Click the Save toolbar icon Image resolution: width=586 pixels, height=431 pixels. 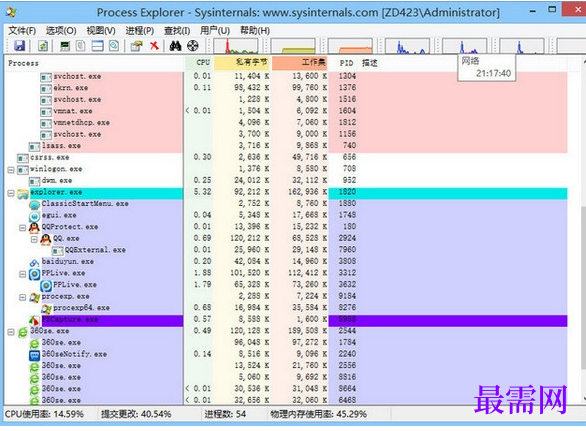[x=19, y=46]
